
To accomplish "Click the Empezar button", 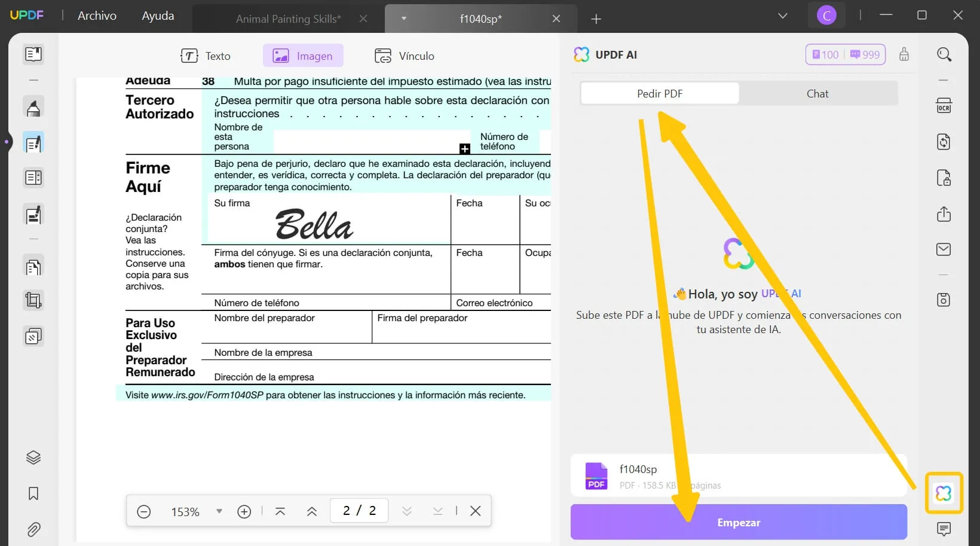I will pos(739,522).
